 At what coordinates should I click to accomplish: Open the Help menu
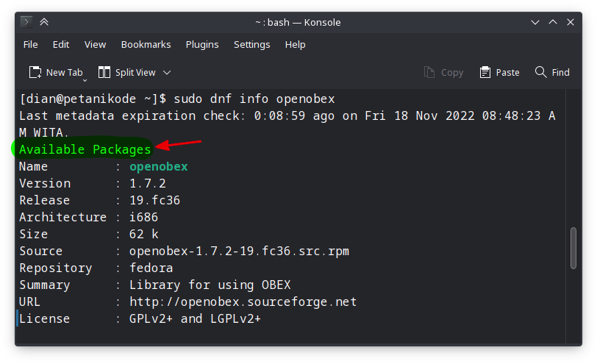pyautogui.click(x=295, y=45)
